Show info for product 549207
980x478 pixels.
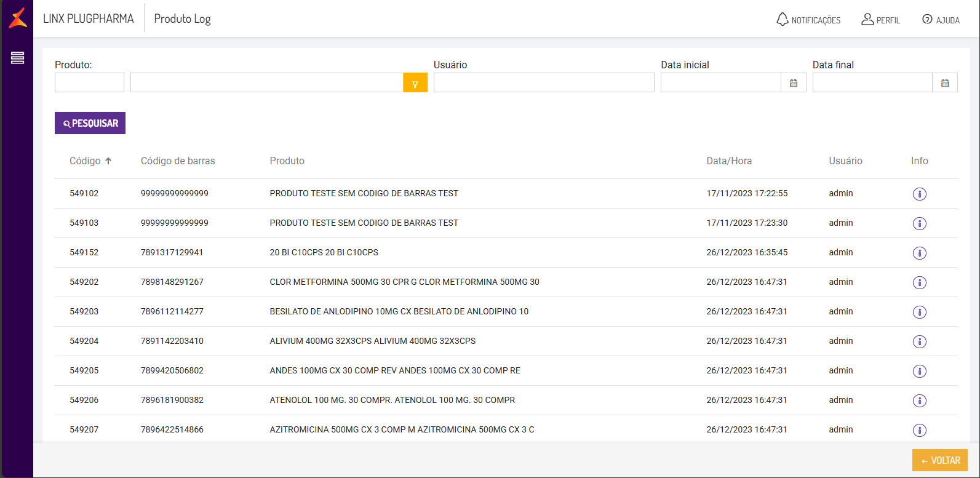(920, 430)
